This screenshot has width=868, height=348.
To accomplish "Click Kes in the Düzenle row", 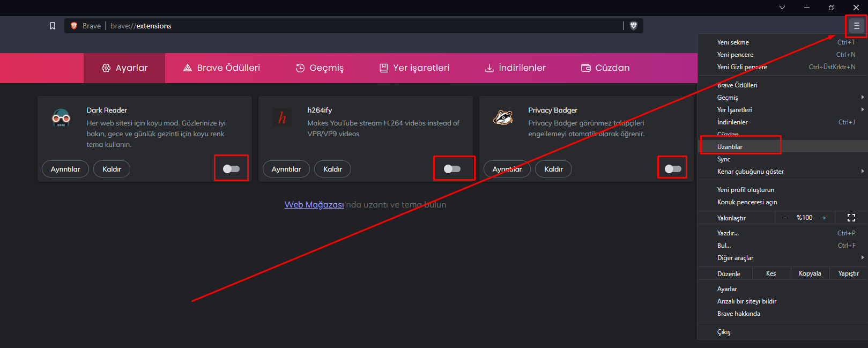I will coord(771,273).
